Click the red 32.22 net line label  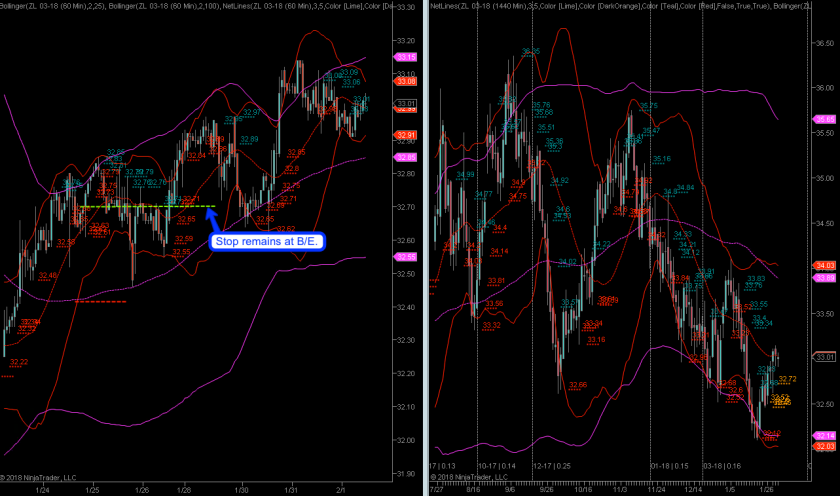point(19,362)
